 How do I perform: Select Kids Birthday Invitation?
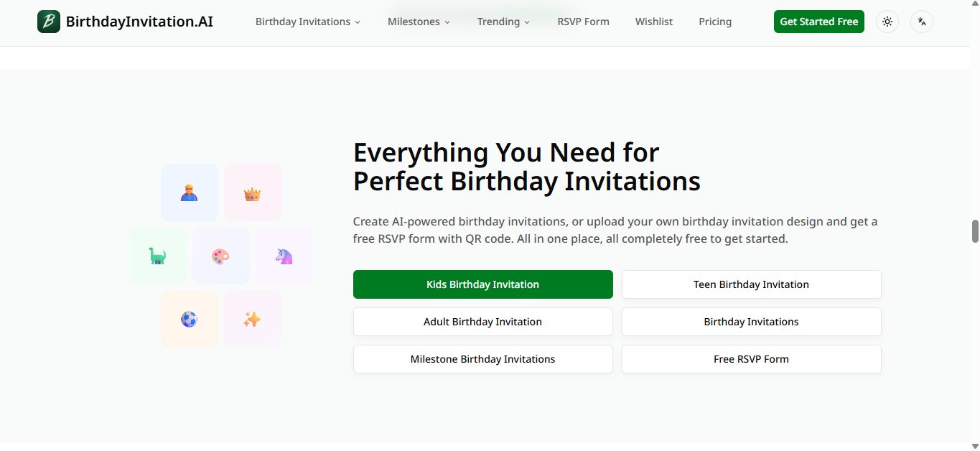pyautogui.click(x=482, y=284)
